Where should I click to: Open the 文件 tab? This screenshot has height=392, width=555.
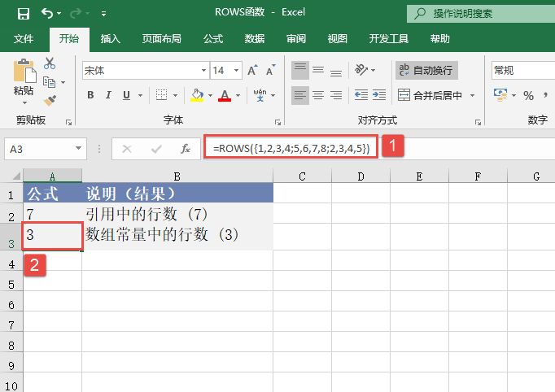point(24,38)
